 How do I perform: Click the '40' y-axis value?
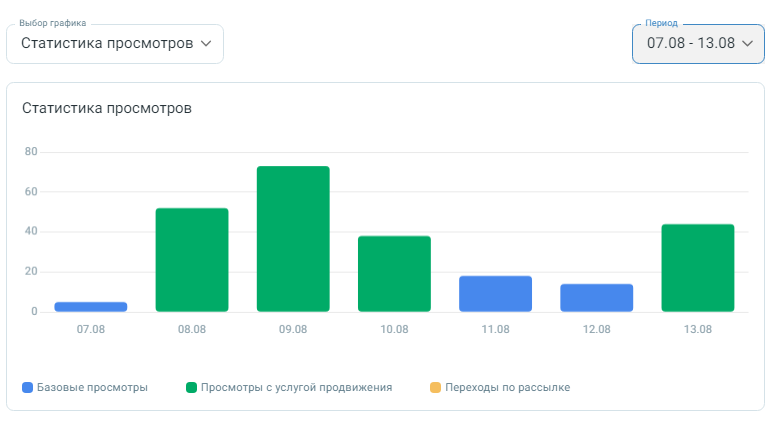[x=31, y=231]
